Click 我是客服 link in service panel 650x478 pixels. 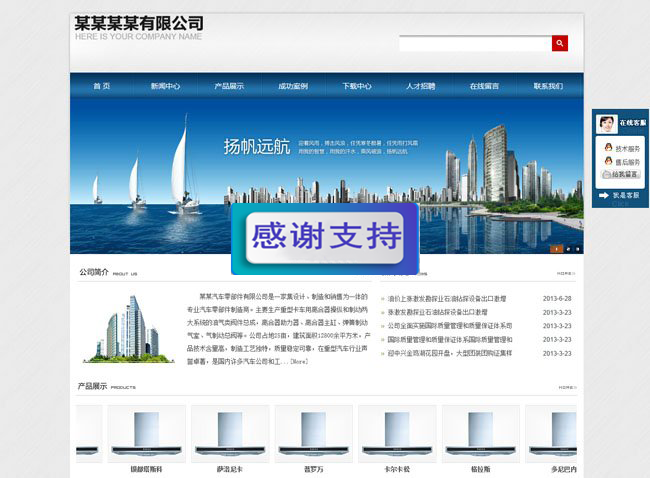[626, 195]
